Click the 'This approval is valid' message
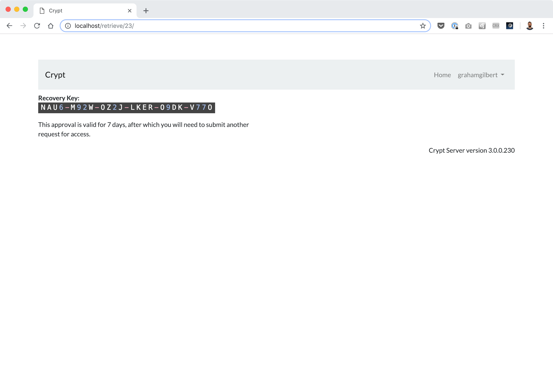The image size is (553, 392). coord(143,129)
